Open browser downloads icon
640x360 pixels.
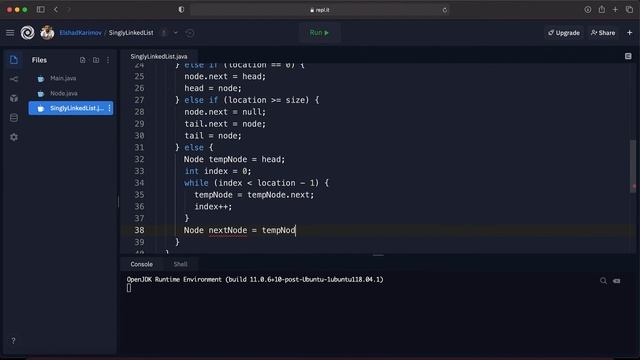[x=588, y=9]
